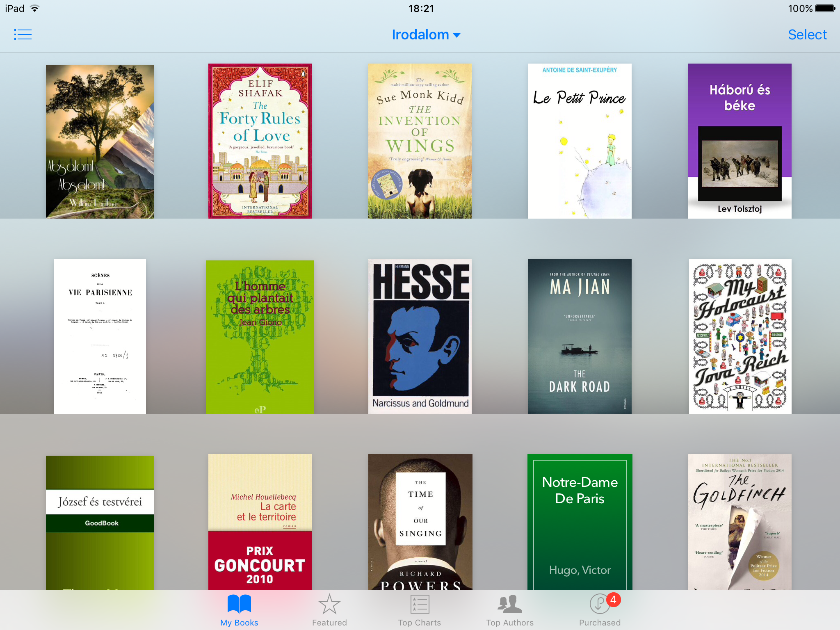Viewport: 840px width, 630px height.
Task: Open The Goldfinch book cover
Action: click(x=740, y=522)
